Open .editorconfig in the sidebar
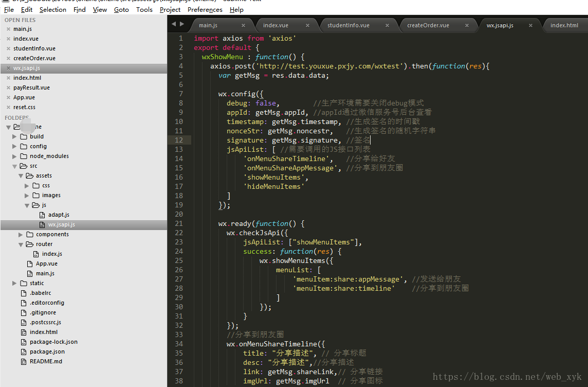Image resolution: width=588 pixels, height=387 pixels. tap(47, 303)
